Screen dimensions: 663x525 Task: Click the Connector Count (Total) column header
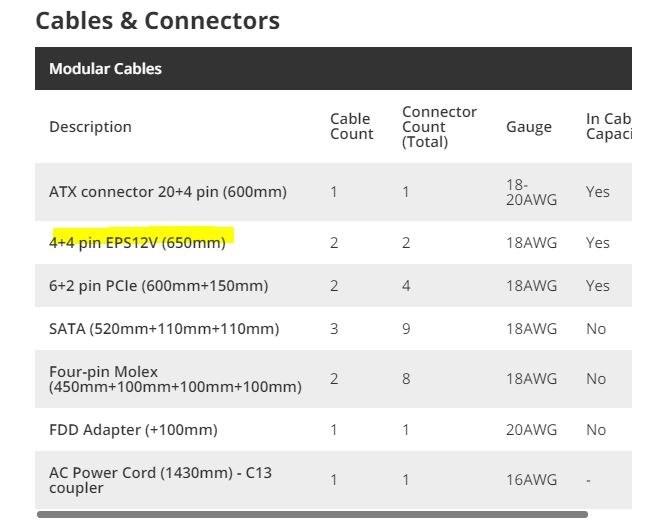[x=439, y=127]
